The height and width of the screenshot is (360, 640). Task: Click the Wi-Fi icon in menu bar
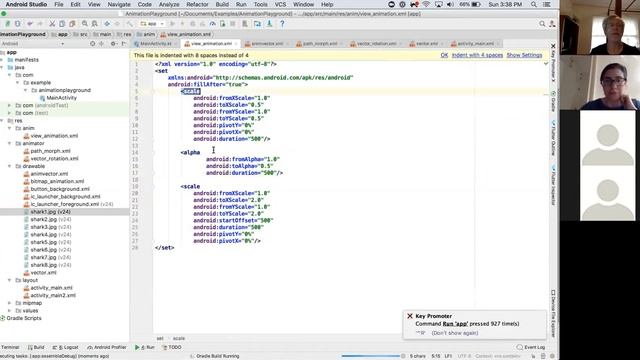point(426,4)
